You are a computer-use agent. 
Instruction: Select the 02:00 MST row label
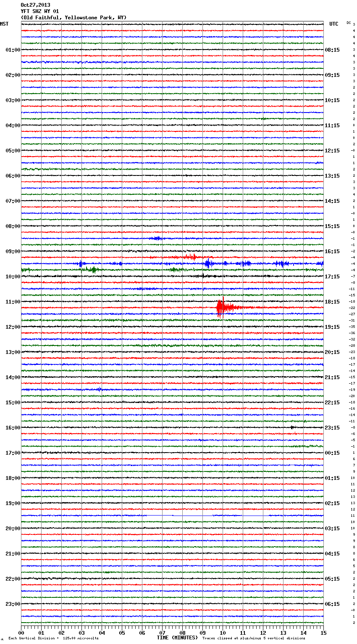[13, 75]
